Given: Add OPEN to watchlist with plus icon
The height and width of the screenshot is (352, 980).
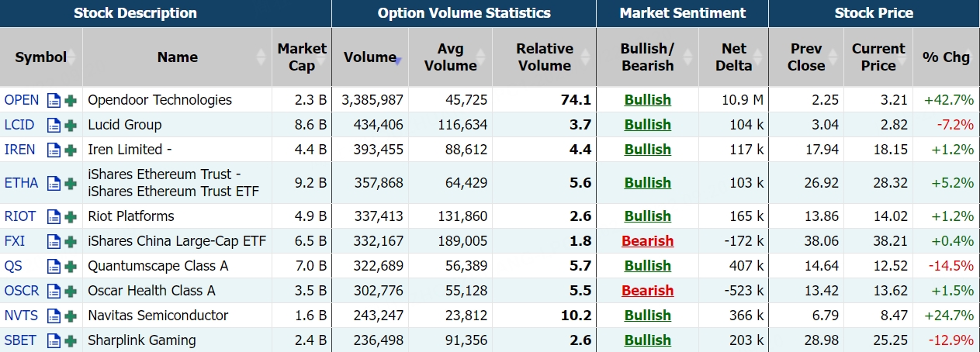Looking at the screenshot, I should click(x=71, y=100).
